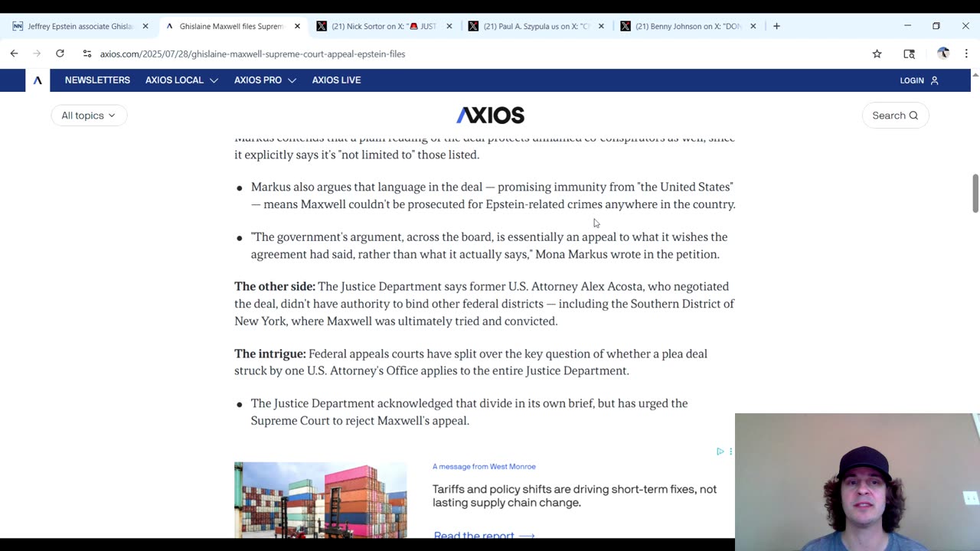
Task: Click the shipping containers ad image
Action: click(321, 500)
